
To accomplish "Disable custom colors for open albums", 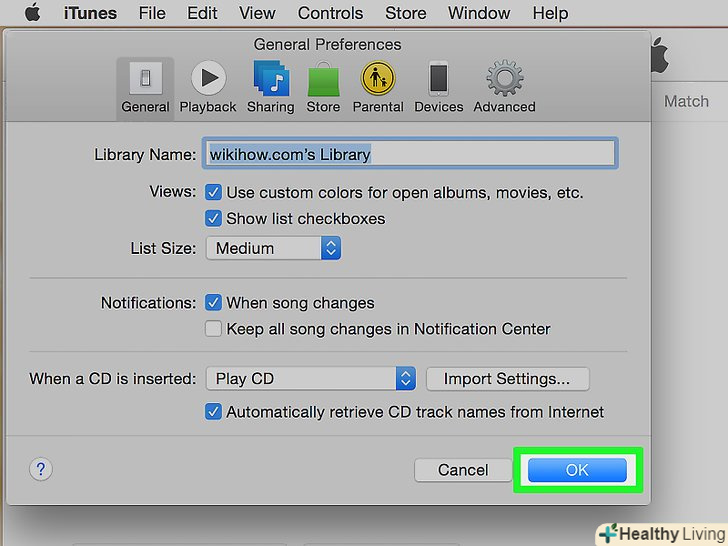I will tap(213, 192).
